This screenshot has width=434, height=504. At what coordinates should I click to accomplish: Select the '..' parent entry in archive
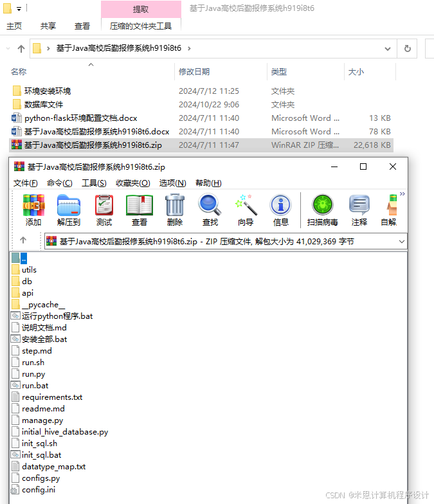[19, 258]
